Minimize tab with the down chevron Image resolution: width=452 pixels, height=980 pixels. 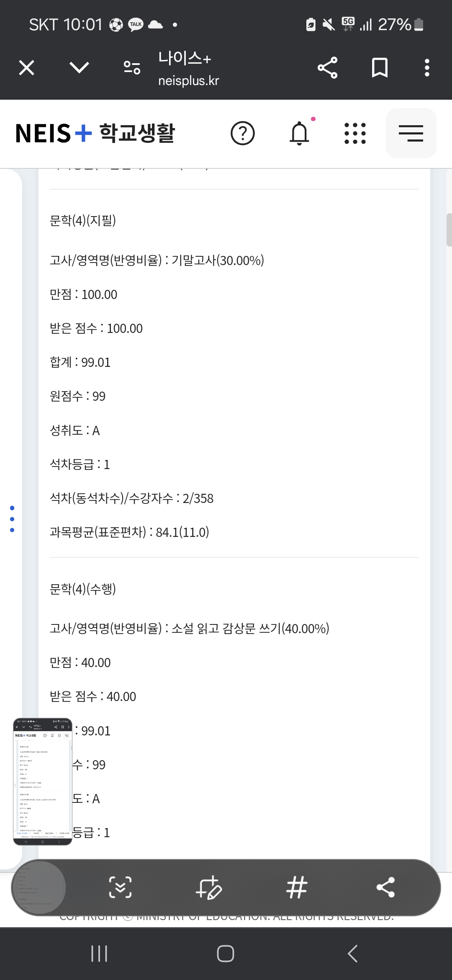coord(79,68)
